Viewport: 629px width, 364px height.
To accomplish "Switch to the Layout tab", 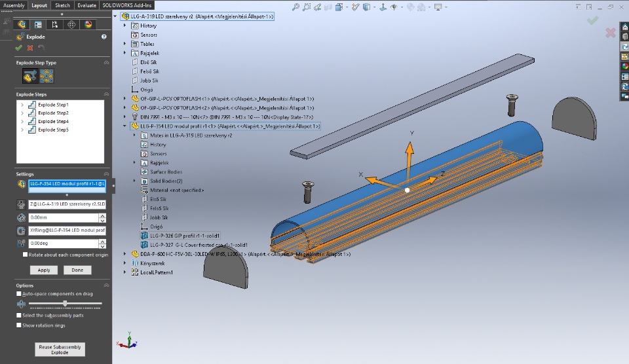I will point(39,5).
